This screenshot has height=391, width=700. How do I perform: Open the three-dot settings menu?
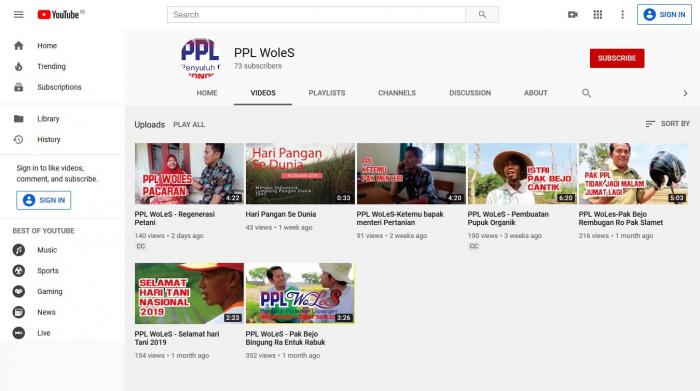point(622,15)
